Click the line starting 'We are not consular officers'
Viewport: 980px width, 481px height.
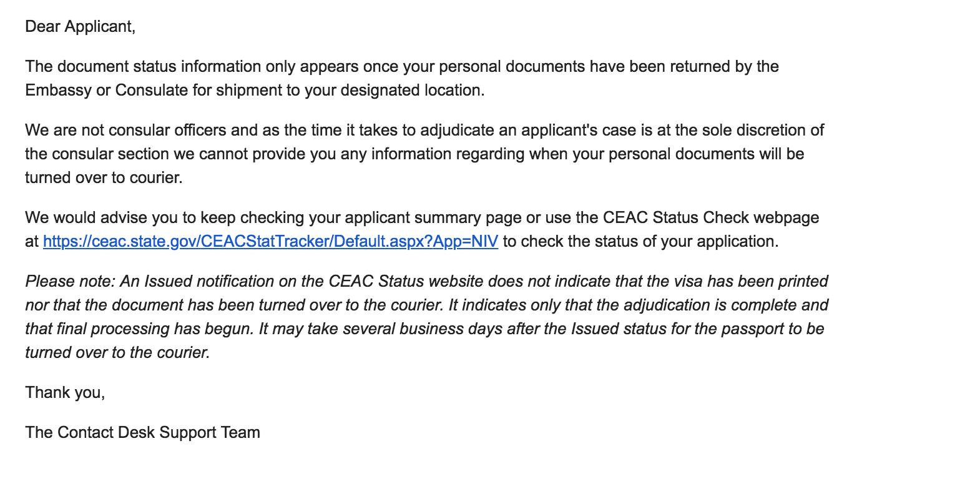point(424,130)
